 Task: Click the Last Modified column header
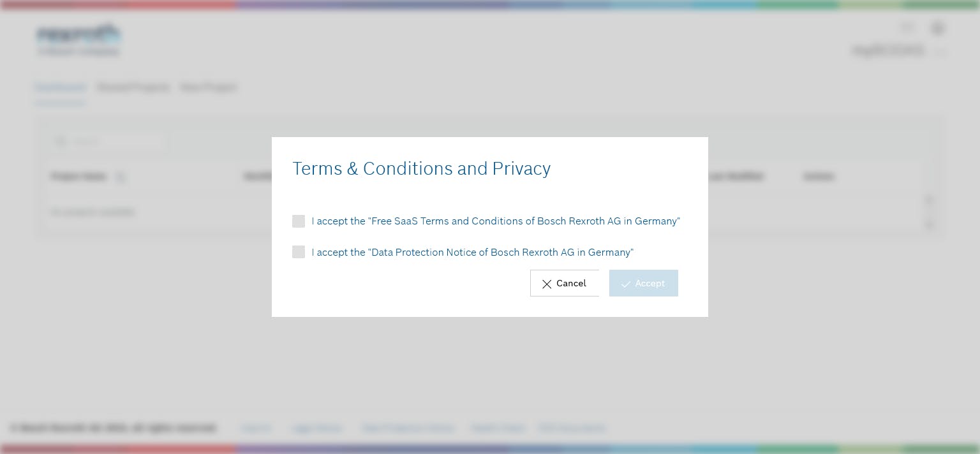(737, 176)
